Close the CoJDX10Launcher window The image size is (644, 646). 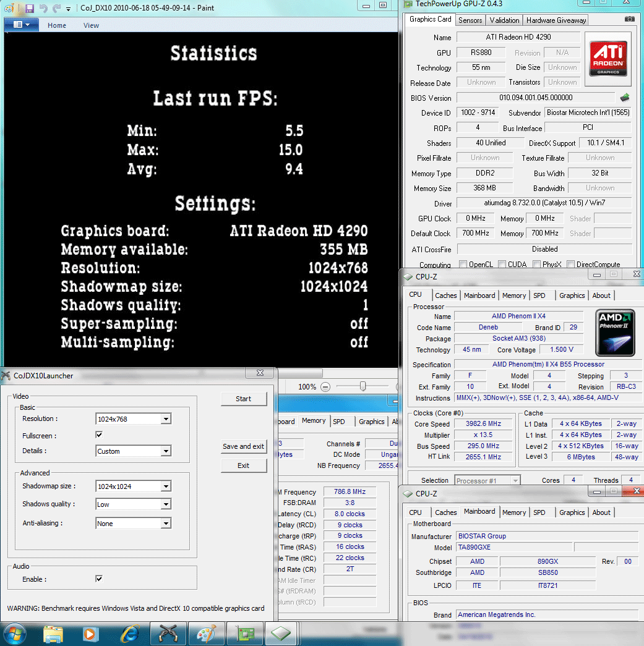click(260, 373)
